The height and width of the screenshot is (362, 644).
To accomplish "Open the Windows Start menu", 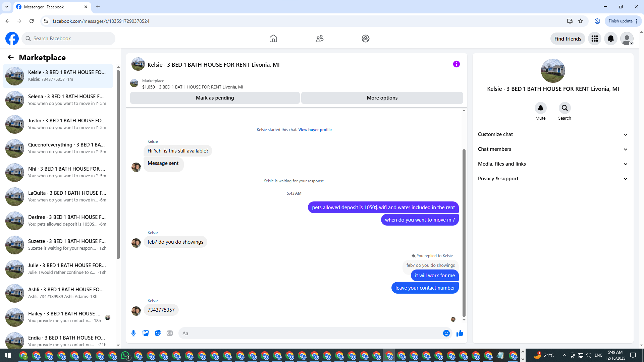I will 8,355.
